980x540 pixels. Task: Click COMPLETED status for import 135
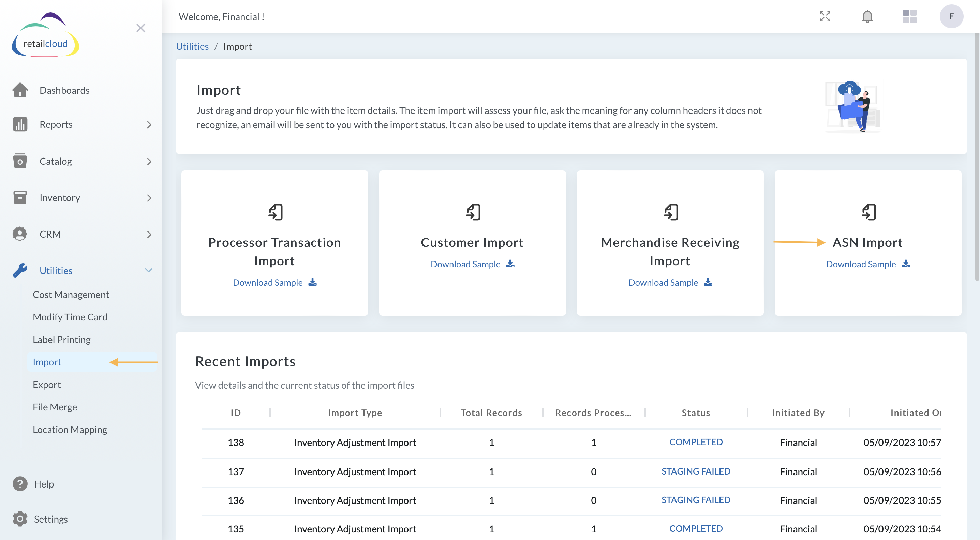[x=696, y=529]
